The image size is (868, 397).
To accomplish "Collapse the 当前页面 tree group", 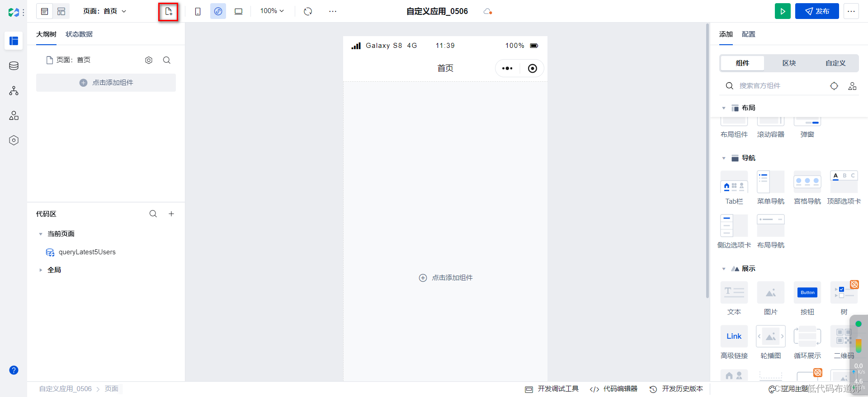I will [x=41, y=234].
